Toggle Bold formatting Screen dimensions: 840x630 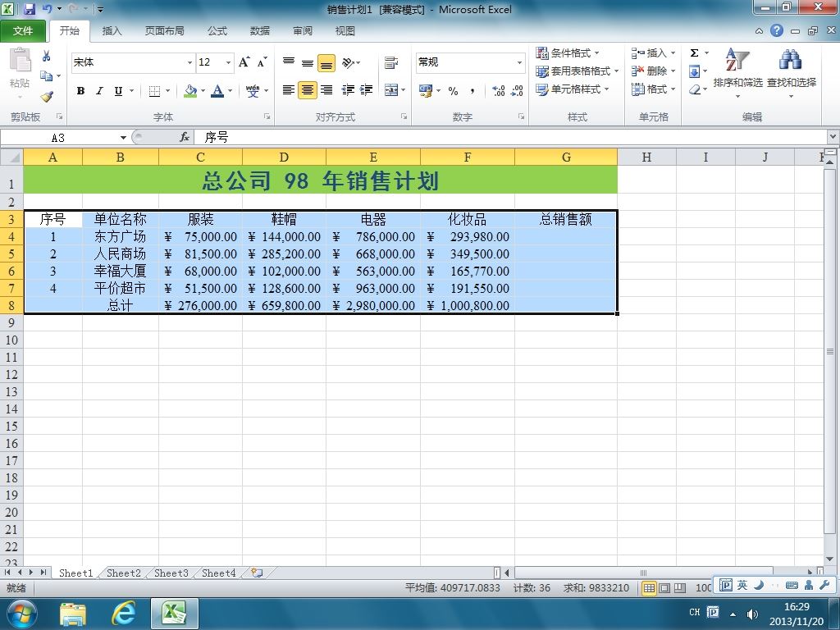[80, 90]
